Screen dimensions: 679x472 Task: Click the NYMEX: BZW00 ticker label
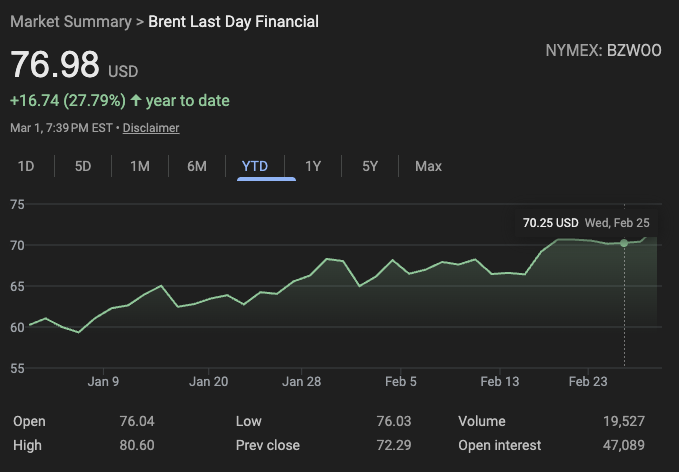coord(603,49)
